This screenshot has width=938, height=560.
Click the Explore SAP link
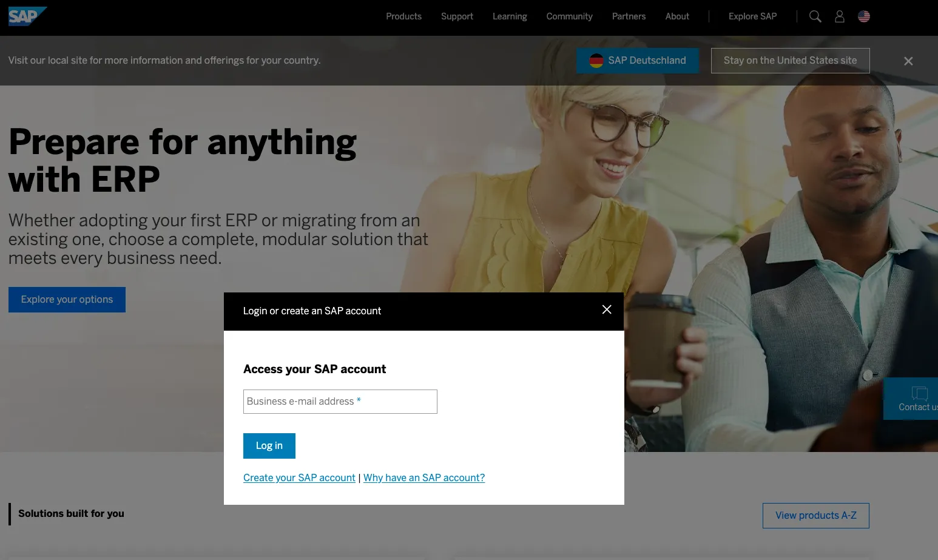[752, 16]
